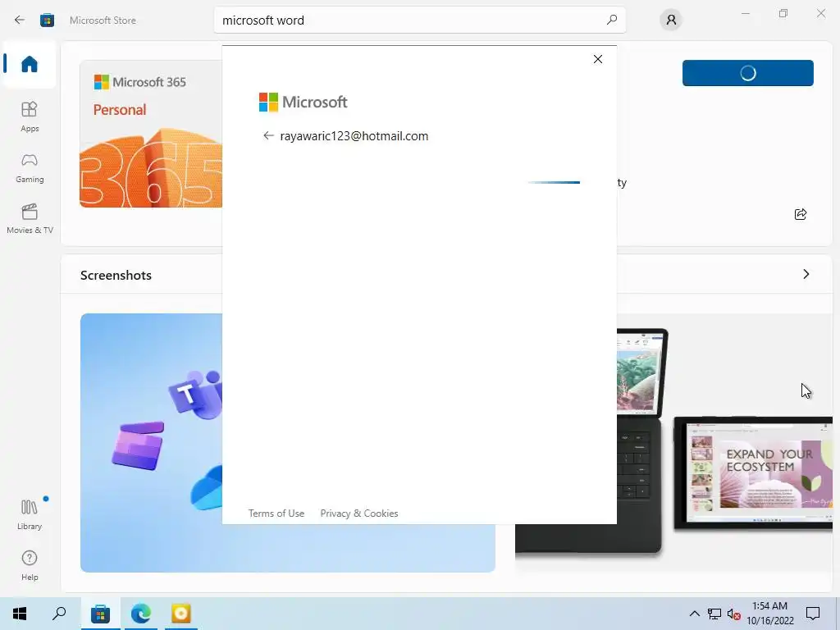Viewport: 840px width, 630px height.
Task: Click the back arrow beside the email address
Action: point(268,135)
